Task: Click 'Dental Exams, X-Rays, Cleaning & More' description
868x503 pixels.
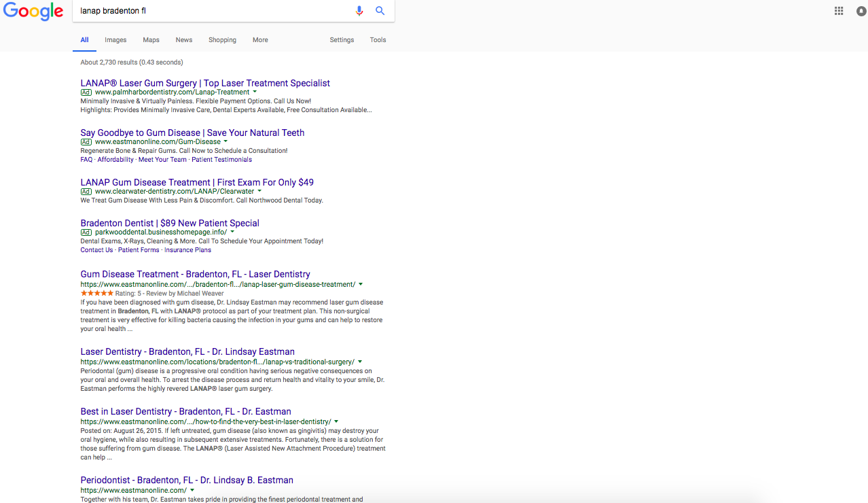Action: pyautogui.click(x=202, y=241)
